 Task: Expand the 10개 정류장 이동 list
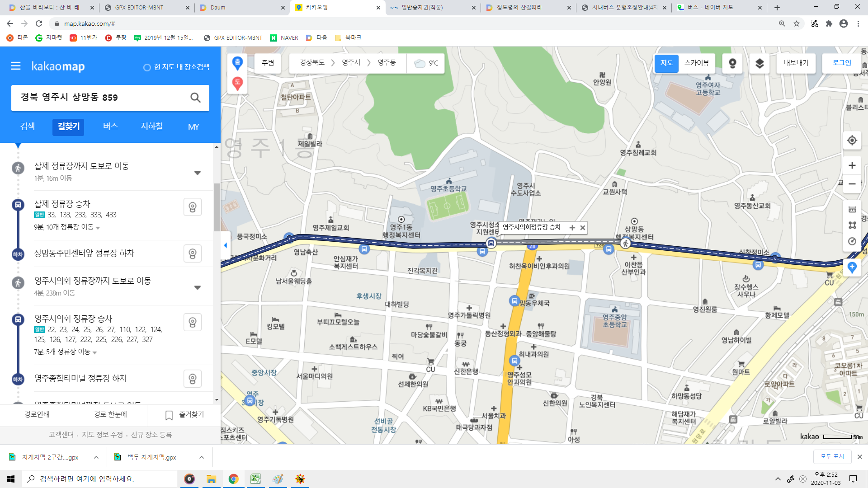[98, 228]
